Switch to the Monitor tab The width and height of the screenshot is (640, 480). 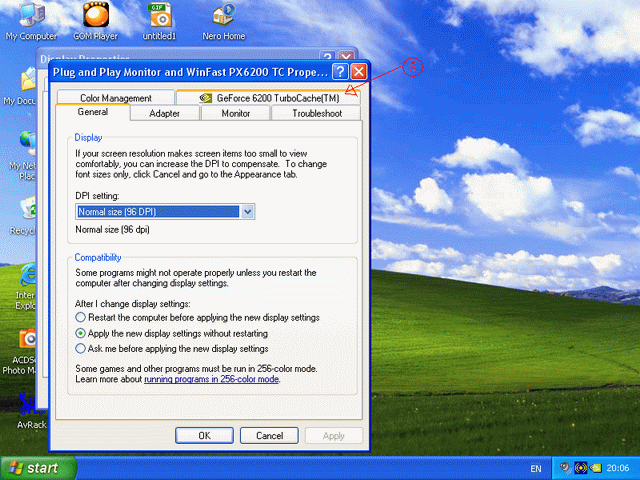(x=236, y=113)
